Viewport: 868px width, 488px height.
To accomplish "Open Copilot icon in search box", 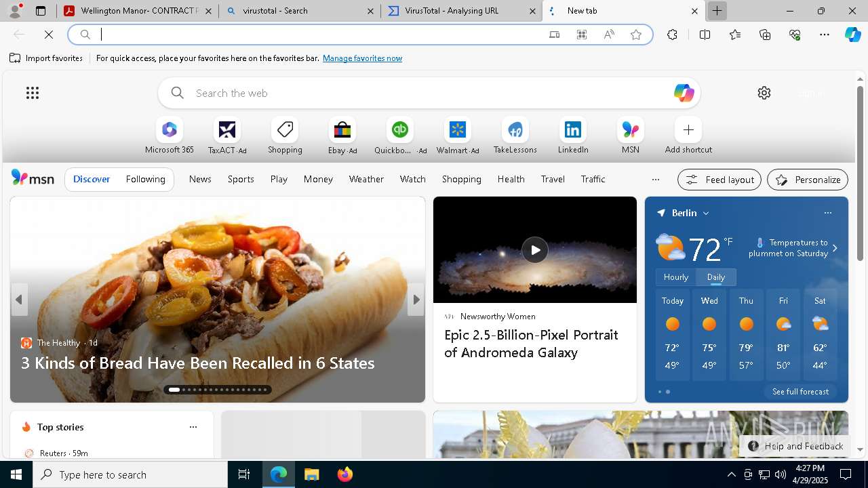I will coord(684,93).
